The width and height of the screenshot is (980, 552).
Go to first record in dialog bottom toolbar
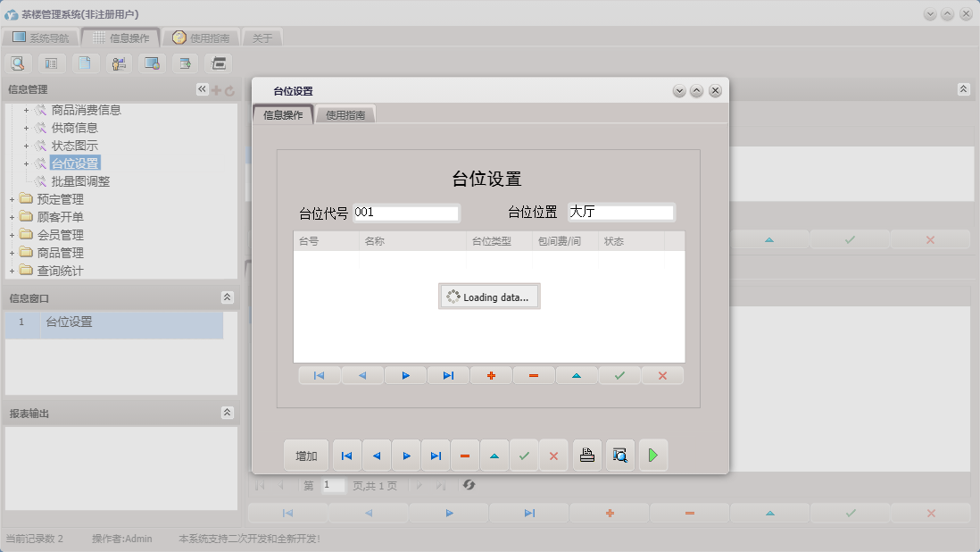(347, 456)
